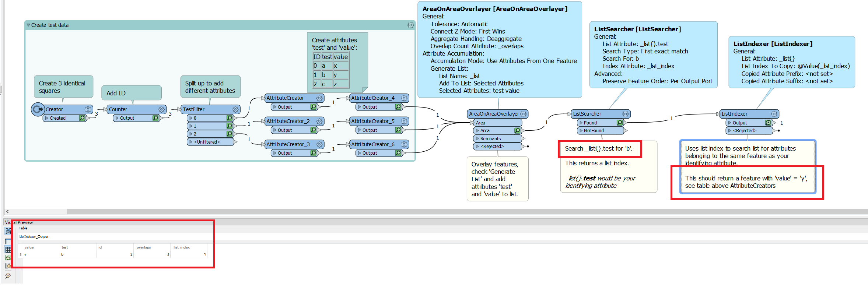This screenshot has width=868, height=285.
Task: Expand ListIndexer Rejected port
Action: (x=729, y=130)
